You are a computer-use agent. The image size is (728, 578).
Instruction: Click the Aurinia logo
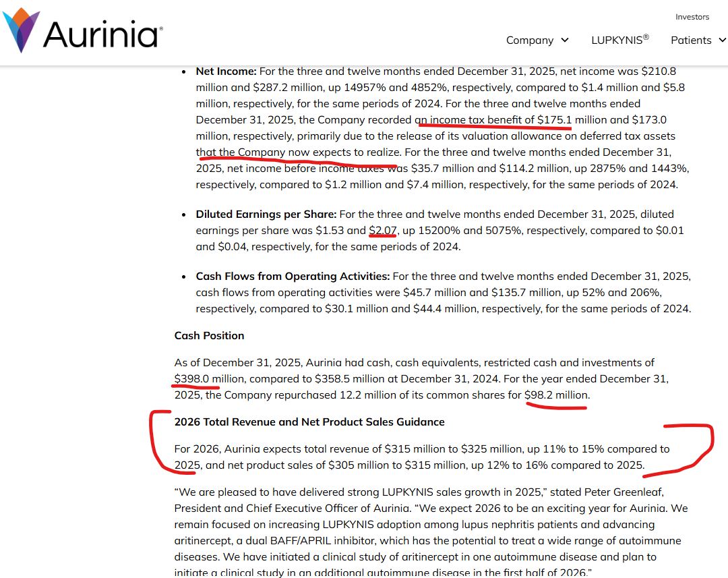pyautogui.click(x=83, y=30)
